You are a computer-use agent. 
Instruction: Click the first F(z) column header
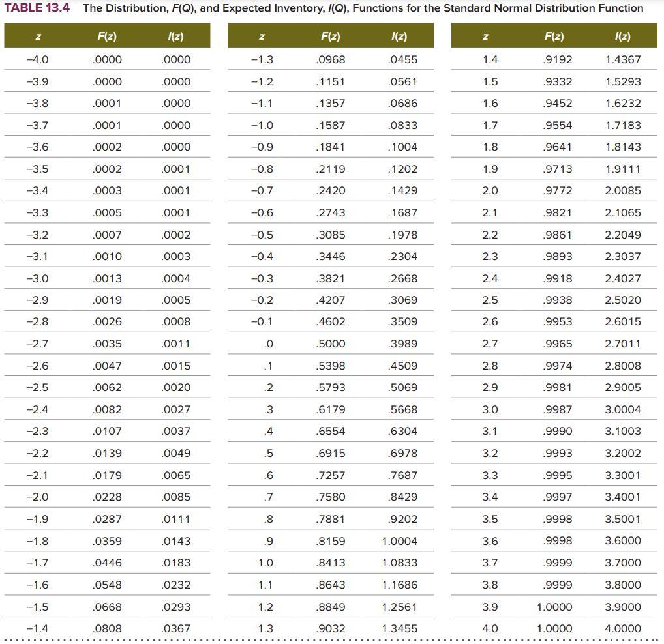pyautogui.click(x=107, y=36)
